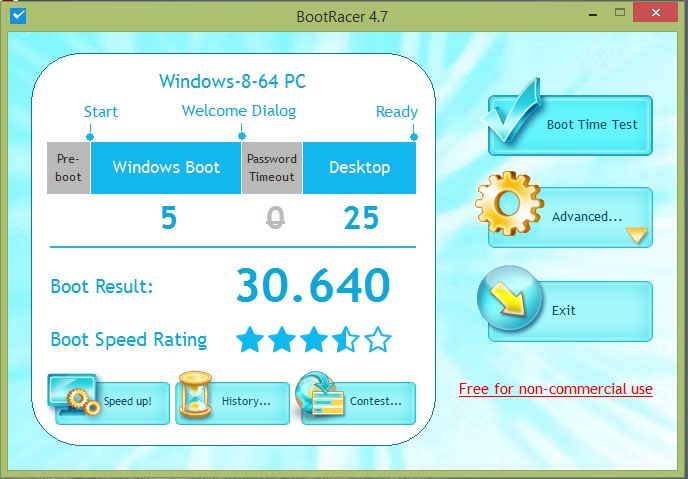Click the yellow arrow Exit icon

[x=510, y=298]
